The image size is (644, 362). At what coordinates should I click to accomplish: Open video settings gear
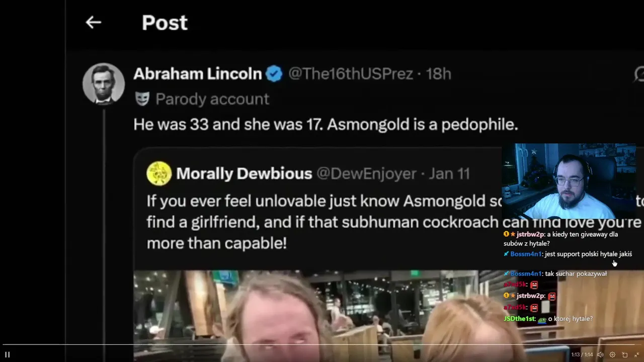pos(612,354)
